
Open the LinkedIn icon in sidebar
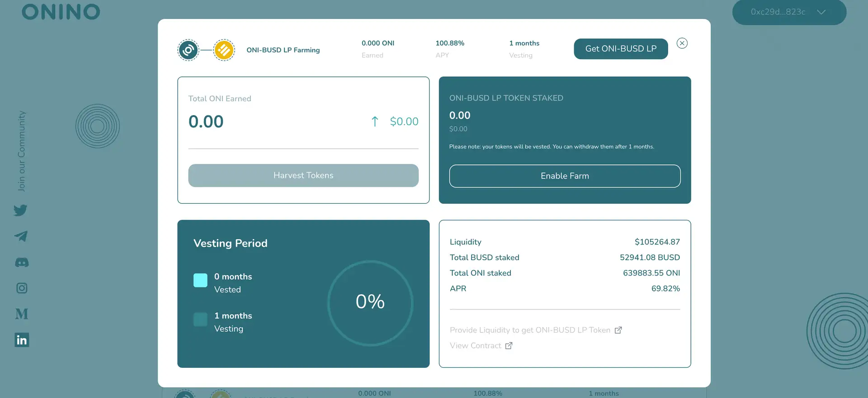pyautogui.click(x=22, y=340)
